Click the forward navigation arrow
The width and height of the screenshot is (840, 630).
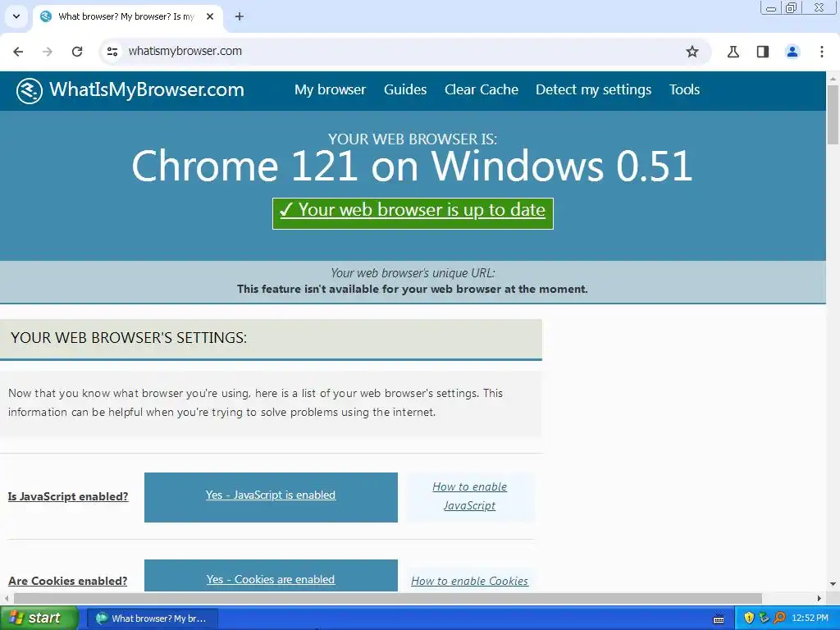click(x=48, y=52)
